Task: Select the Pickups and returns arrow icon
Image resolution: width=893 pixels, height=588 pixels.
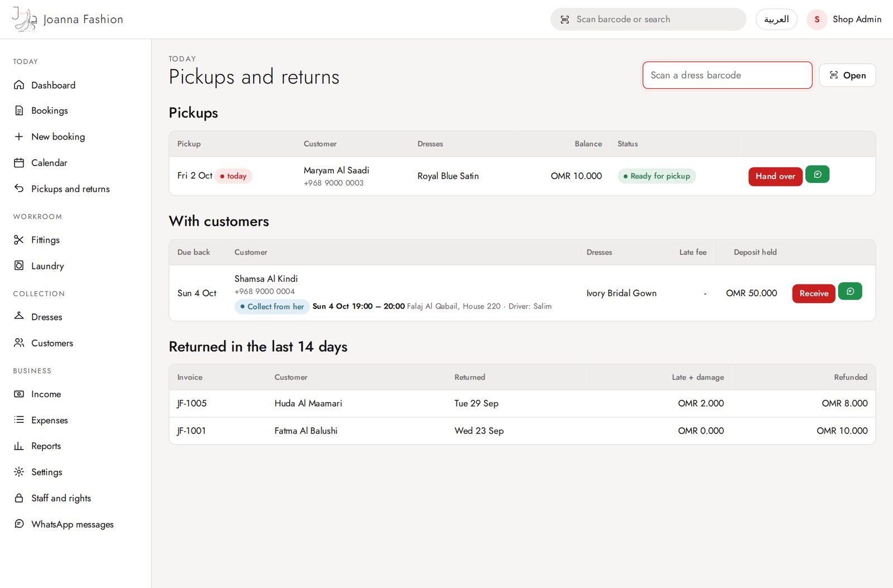Action: point(19,189)
